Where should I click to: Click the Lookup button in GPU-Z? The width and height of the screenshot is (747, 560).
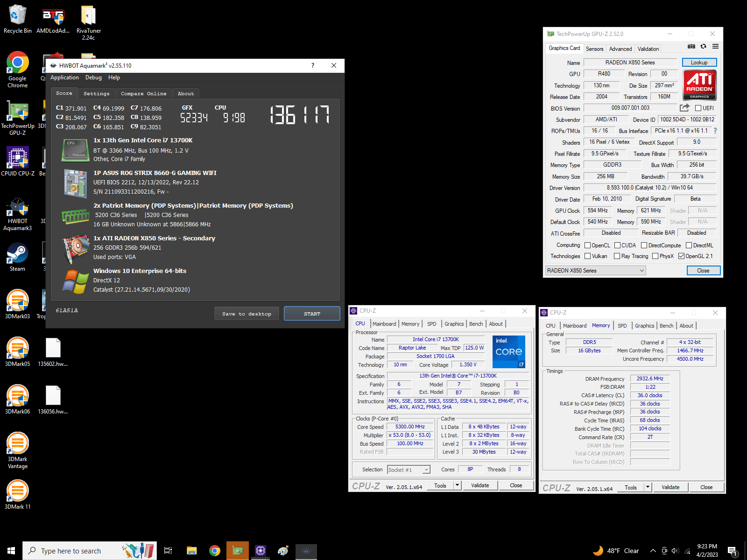tap(699, 63)
